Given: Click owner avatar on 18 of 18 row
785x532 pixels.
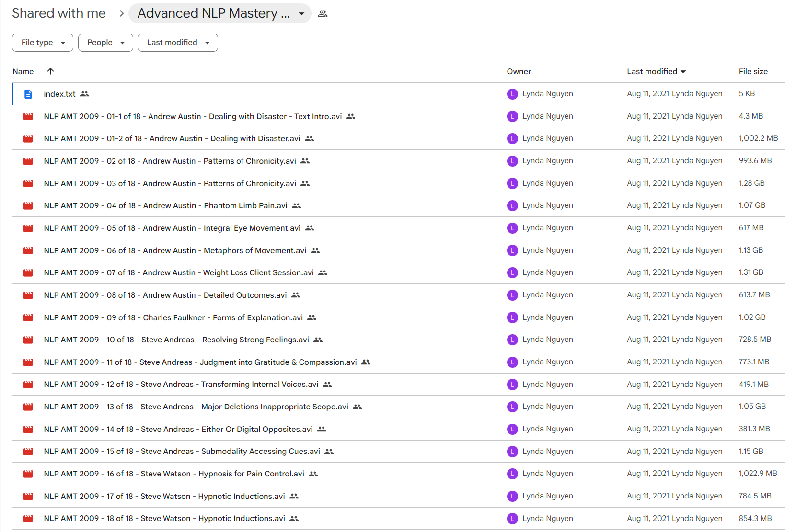Looking at the screenshot, I should (x=512, y=519).
